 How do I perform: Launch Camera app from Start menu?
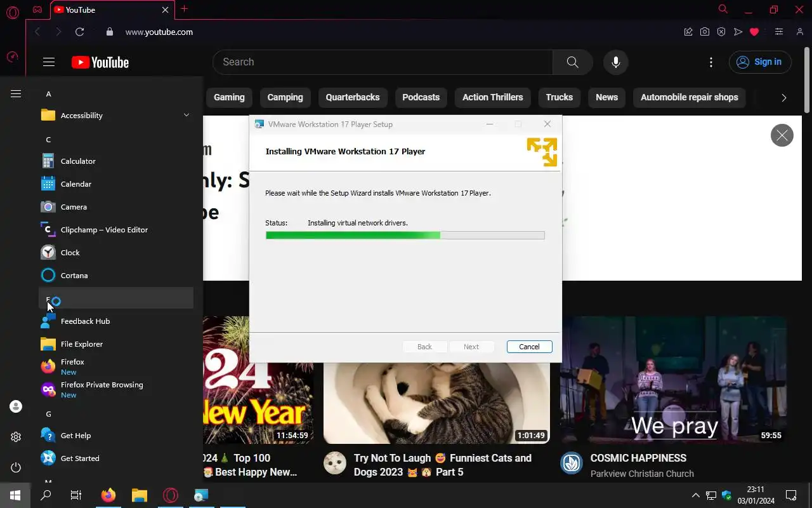click(116, 207)
